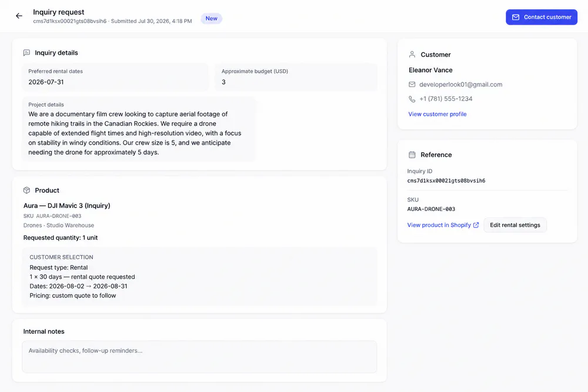Focus the Internal notes text field
This screenshot has height=392, width=588.
click(x=199, y=357)
